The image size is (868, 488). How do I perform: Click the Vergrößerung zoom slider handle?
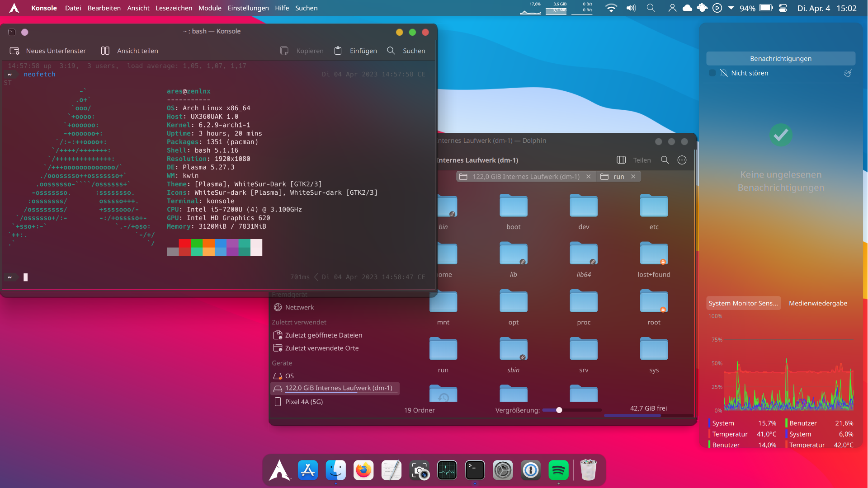click(559, 410)
